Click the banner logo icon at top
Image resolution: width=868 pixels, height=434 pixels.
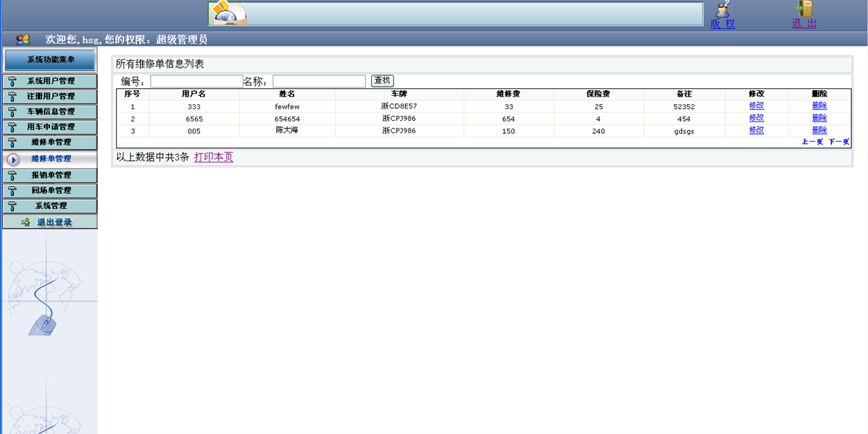(228, 13)
